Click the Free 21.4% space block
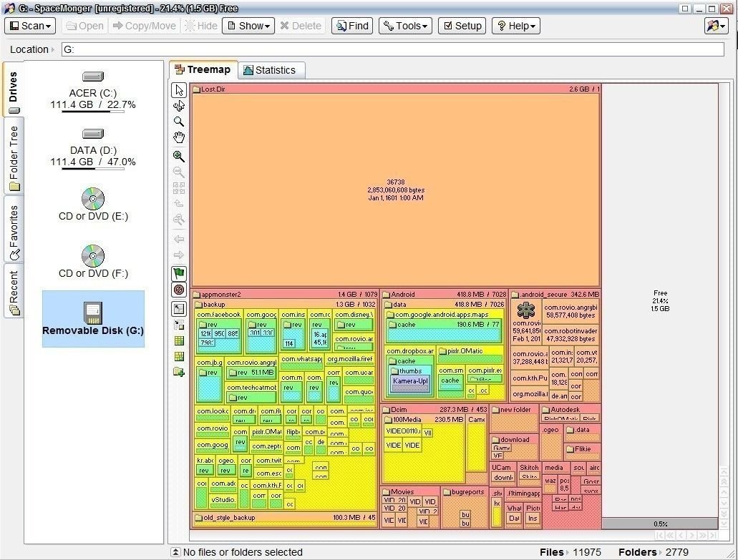The width and height of the screenshot is (738, 560). [x=660, y=301]
